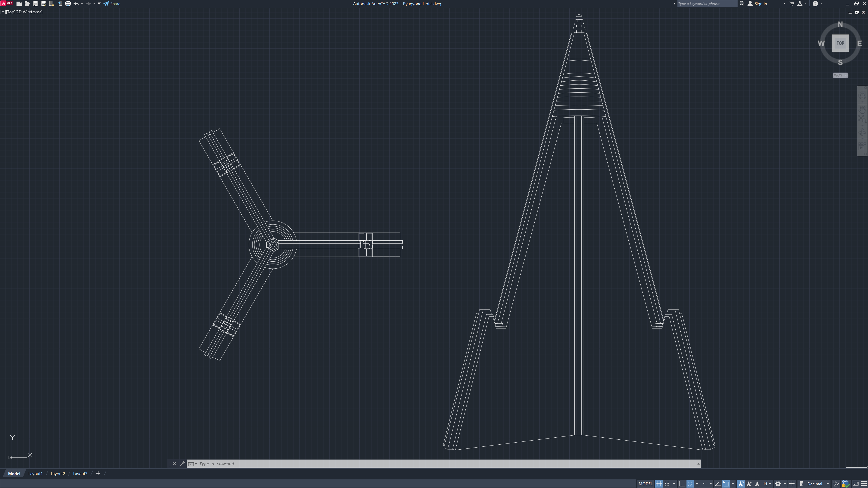Image resolution: width=868 pixels, height=488 pixels.
Task: Click the TOP face of ViewCube
Action: (x=840, y=43)
